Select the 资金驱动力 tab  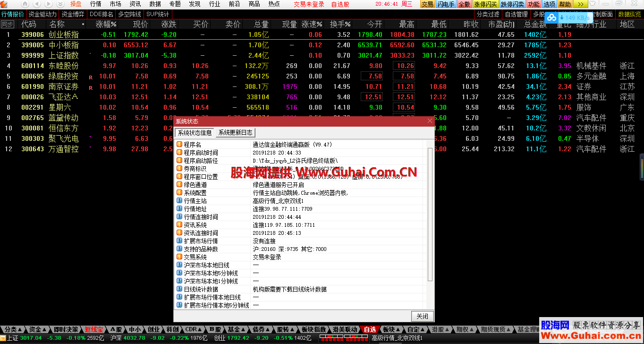click(42, 14)
